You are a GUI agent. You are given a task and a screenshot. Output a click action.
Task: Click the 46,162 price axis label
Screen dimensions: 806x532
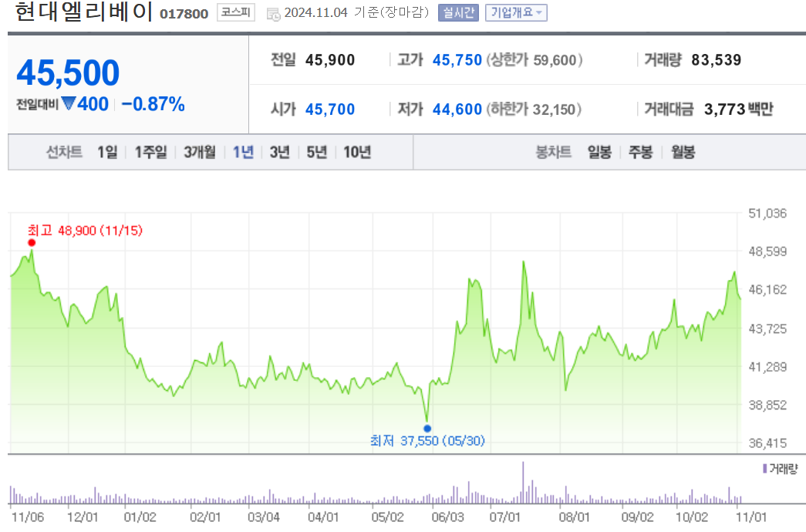click(767, 290)
